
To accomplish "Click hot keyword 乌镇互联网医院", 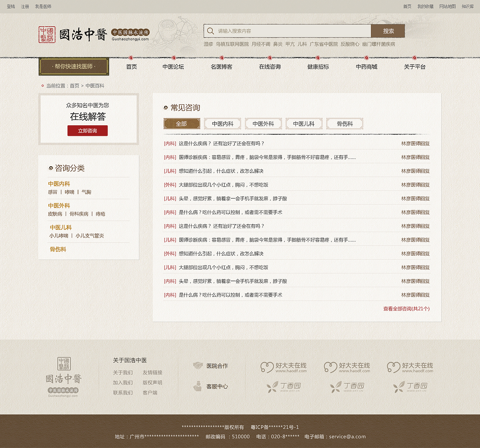I will click(x=232, y=44).
